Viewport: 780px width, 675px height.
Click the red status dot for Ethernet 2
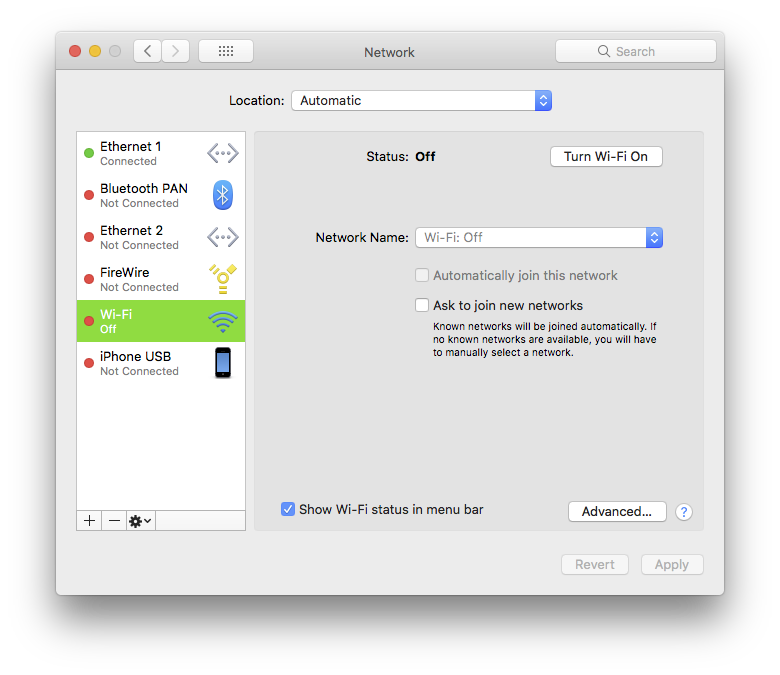click(89, 237)
